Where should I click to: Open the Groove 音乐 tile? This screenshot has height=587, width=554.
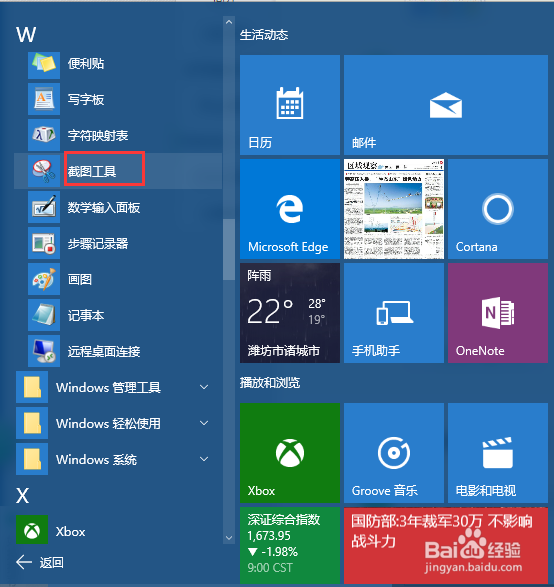click(x=394, y=453)
